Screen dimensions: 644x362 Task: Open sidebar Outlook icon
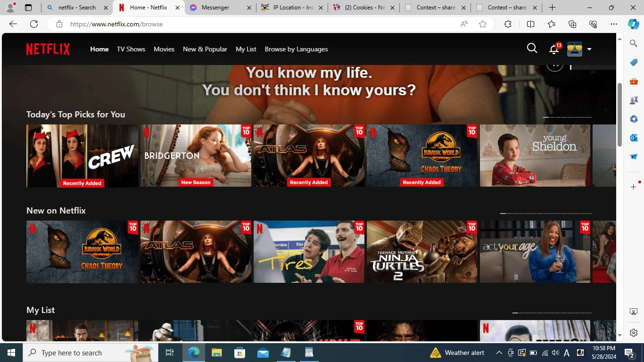(634, 138)
